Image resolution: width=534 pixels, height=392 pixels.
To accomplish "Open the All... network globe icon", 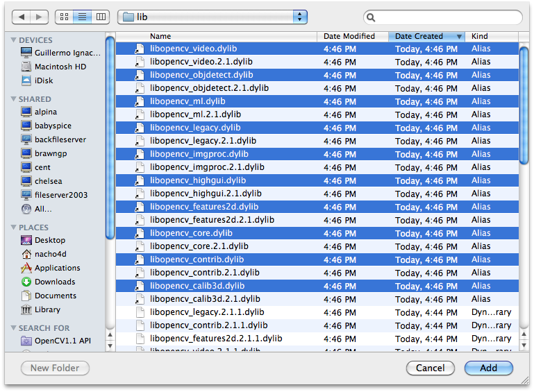I will (x=26, y=209).
